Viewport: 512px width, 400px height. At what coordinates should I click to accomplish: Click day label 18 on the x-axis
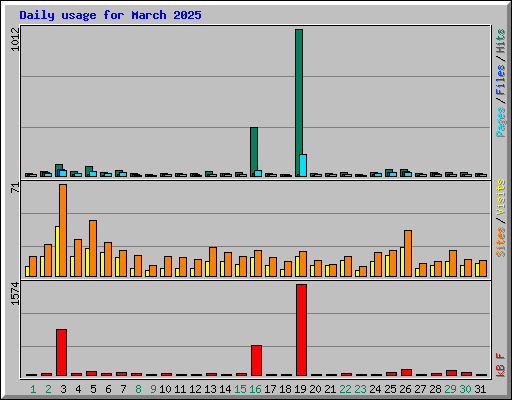coord(285,389)
